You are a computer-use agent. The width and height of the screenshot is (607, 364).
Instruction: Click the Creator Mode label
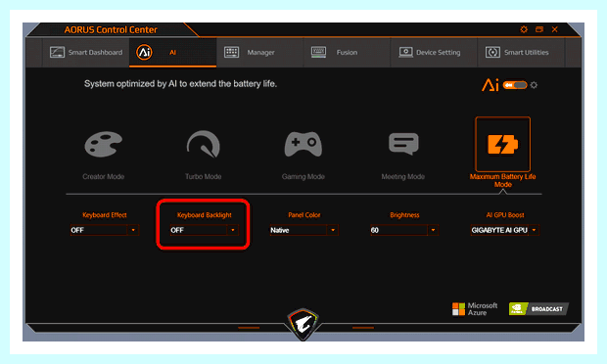click(104, 177)
